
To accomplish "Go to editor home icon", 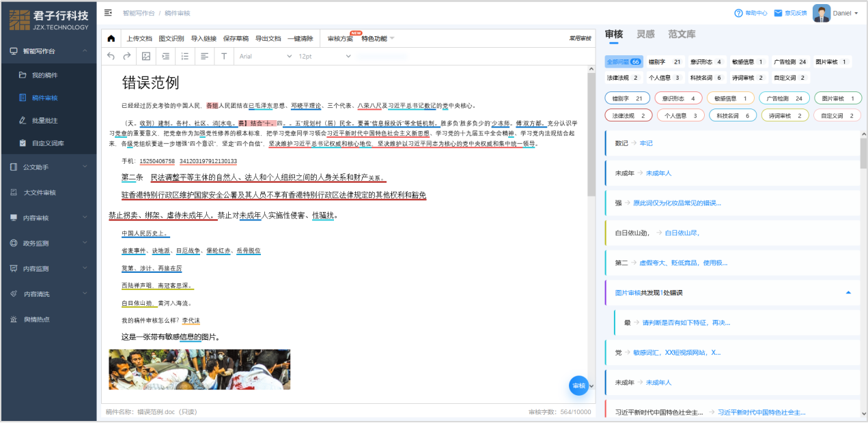I will [x=111, y=38].
